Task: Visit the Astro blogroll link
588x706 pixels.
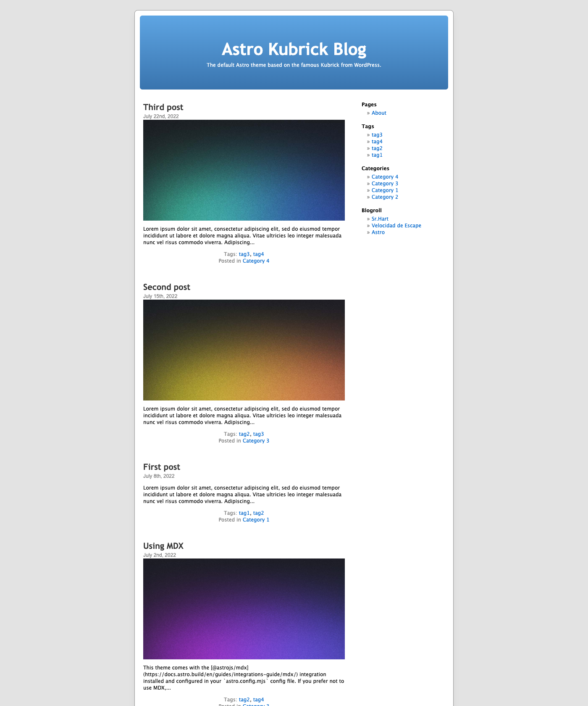Action: click(378, 232)
